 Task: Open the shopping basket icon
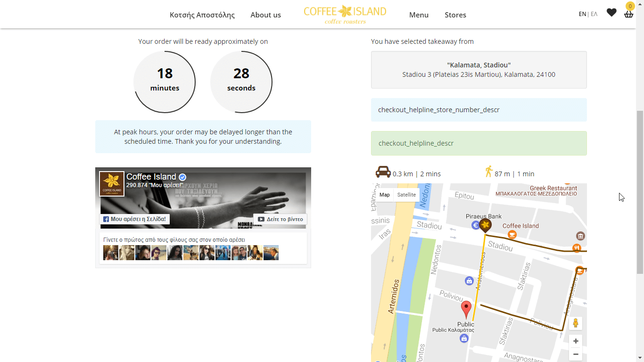628,14
